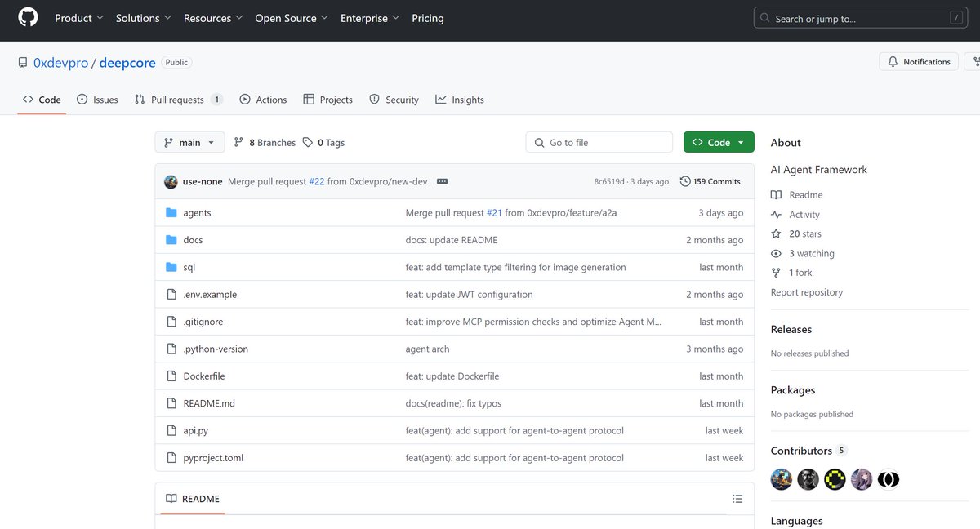Open the Releases heading link
The width and height of the screenshot is (980, 529).
click(x=791, y=330)
